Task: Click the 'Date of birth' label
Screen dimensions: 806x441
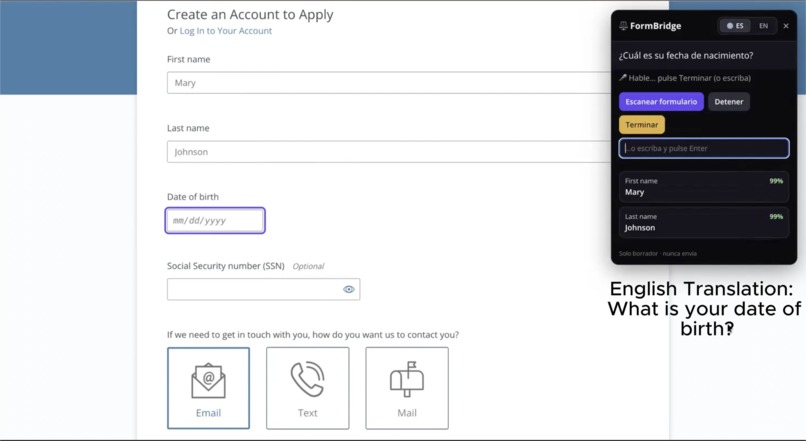Action: point(193,197)
